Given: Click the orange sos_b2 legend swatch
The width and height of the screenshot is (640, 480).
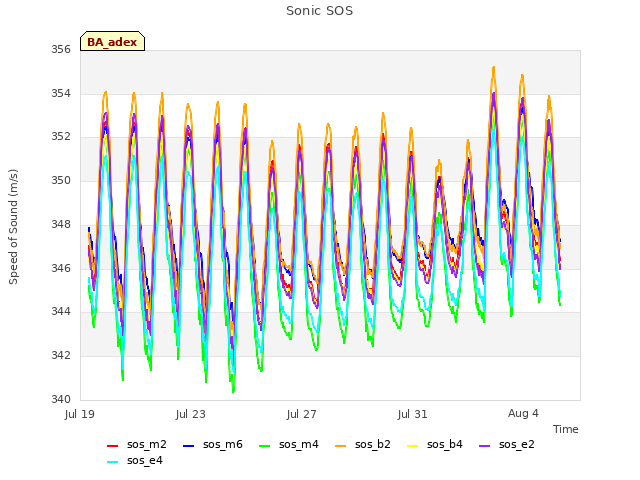Looking at the screenshot, I should (340, 446).
